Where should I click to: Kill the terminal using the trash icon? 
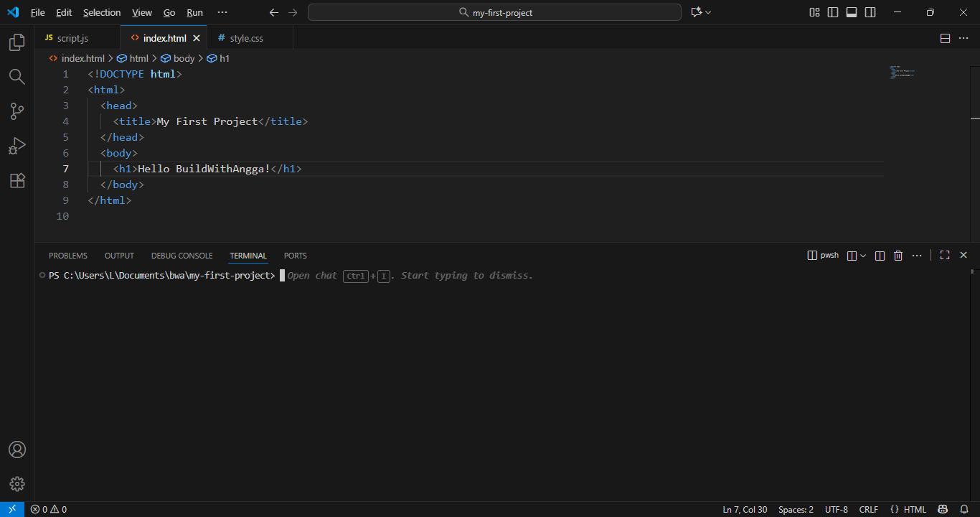coord(898,255)
